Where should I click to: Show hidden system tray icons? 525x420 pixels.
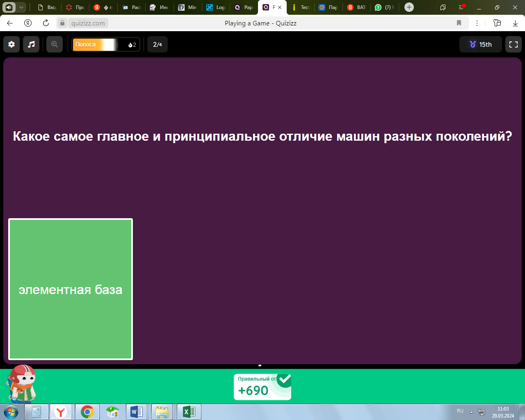[471, 412]
